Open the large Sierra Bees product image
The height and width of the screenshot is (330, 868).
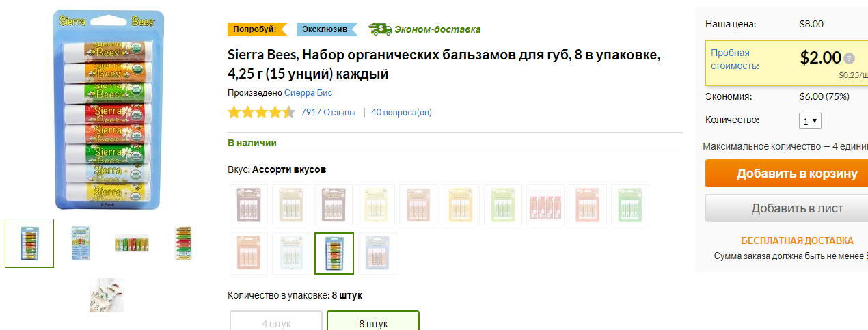coord(109,109)
